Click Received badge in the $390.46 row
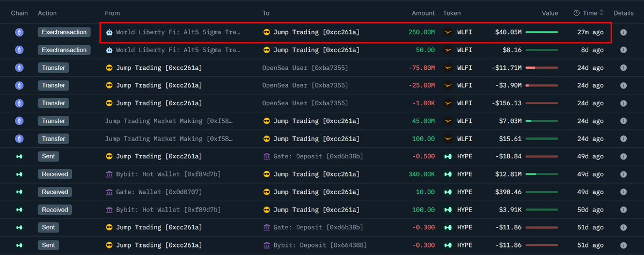644x255 pixels. 55,192
